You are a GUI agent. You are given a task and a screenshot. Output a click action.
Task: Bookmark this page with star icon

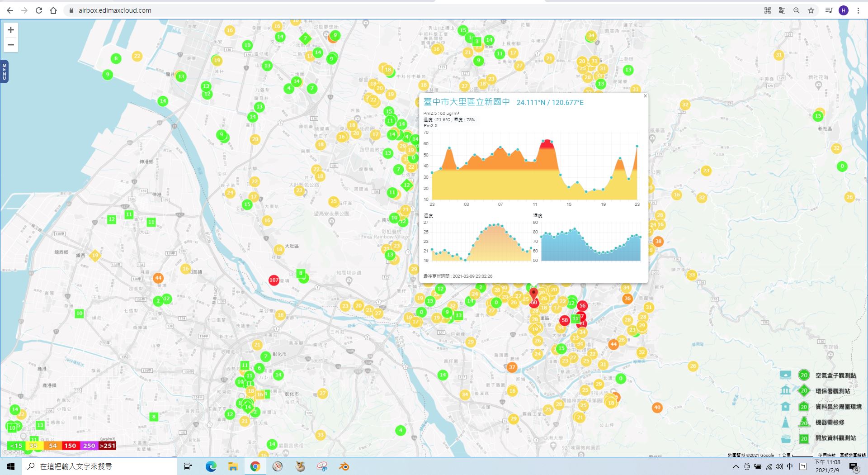(811, 10)
